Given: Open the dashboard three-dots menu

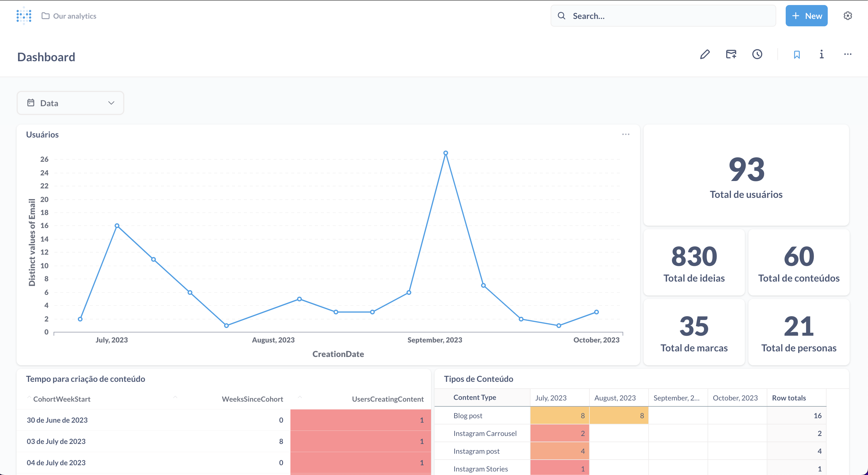Looking at the screenshot, I should (x=848, y=54).
